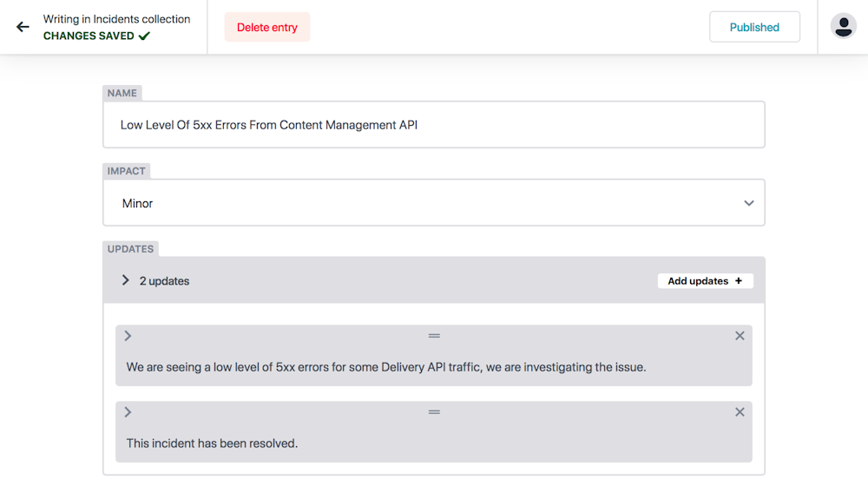868x499 pixels.
Task: Edit the Name input field
Action: [434, 124]
